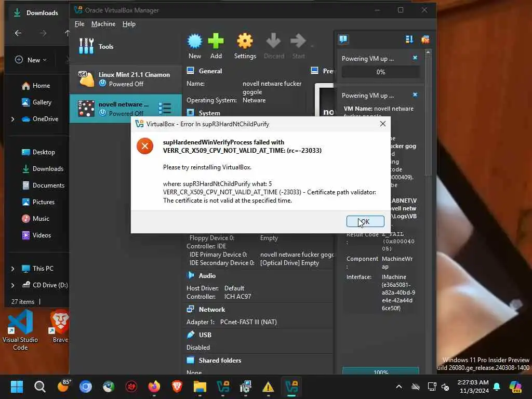The height and width of the screenshot is (399, 532).
Task: Expand the OneDrive tree node
Action: (12, 119)
